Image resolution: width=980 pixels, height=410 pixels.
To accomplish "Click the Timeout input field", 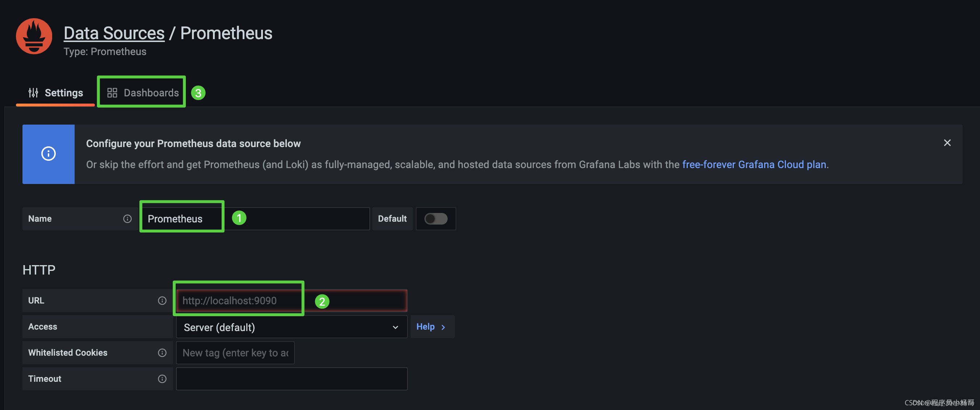I will (292, 378).
